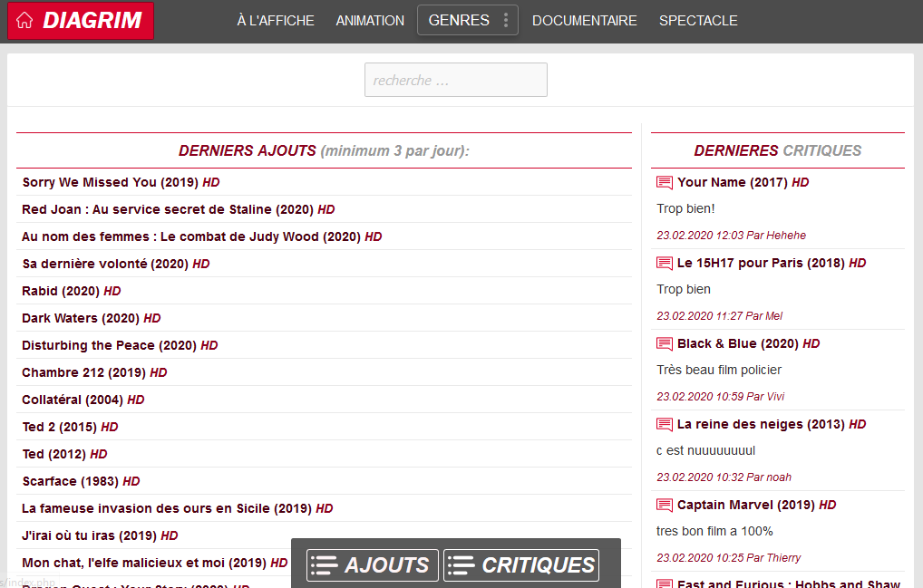The width and height of the screenshot is (923, 588).
Task: Open Captain Marvel (2019) critique title
Action: 756,505
